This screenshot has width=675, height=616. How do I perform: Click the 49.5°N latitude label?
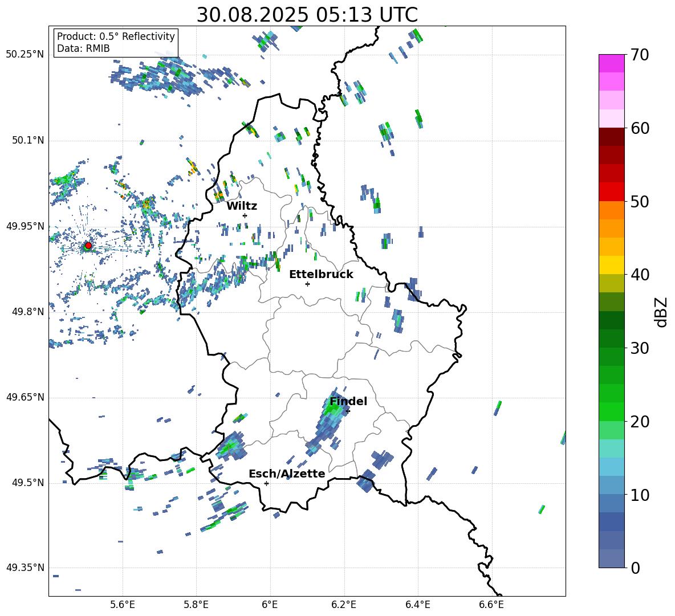(x=28, y=483)
